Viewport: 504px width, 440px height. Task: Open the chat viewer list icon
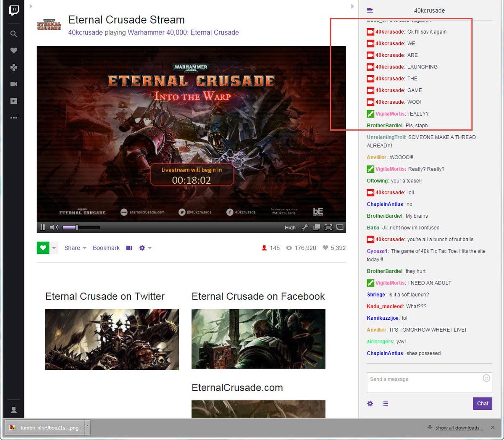385,403
